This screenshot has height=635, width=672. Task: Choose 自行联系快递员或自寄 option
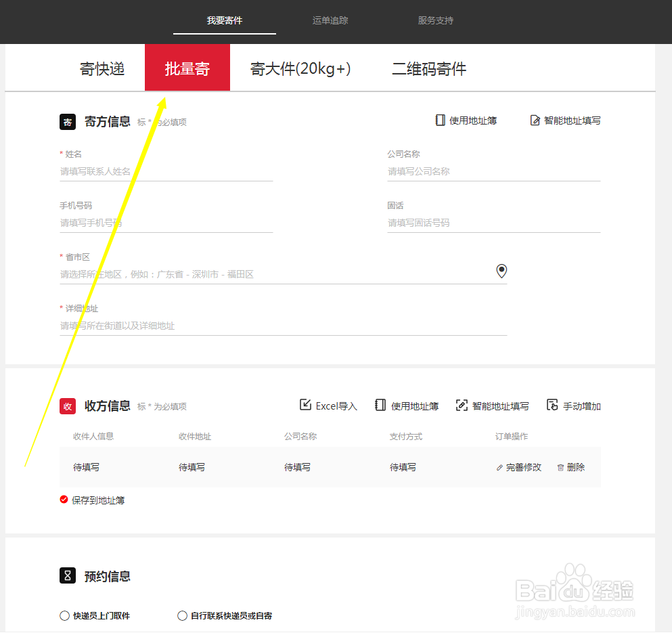pos(182,615)
